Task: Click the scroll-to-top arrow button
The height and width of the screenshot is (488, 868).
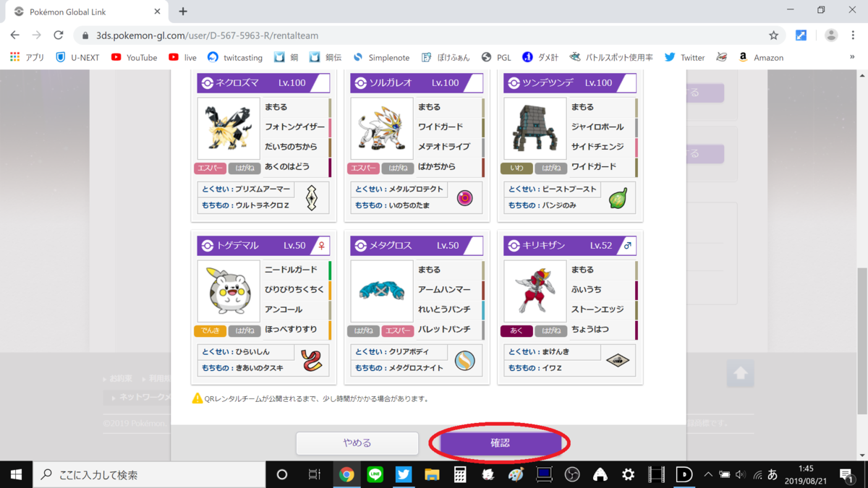Action: (x=740, y=374)
